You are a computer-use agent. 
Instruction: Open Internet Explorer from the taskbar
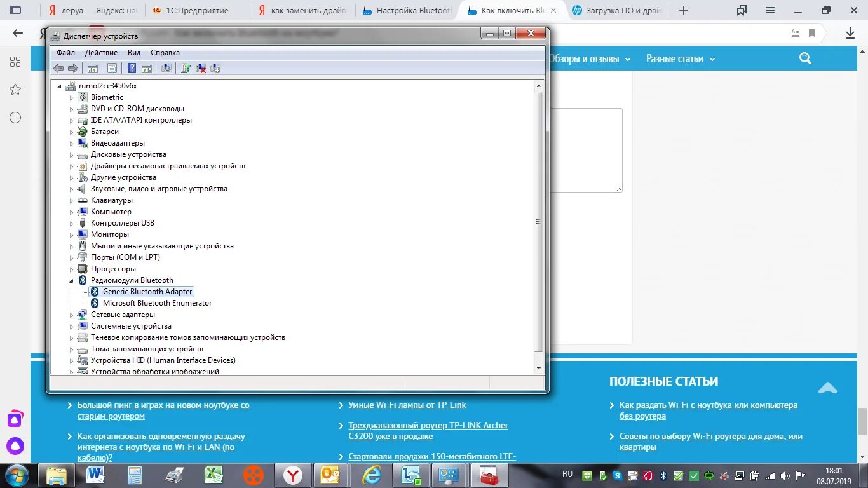pyautogui.click(x=371, y=475)
